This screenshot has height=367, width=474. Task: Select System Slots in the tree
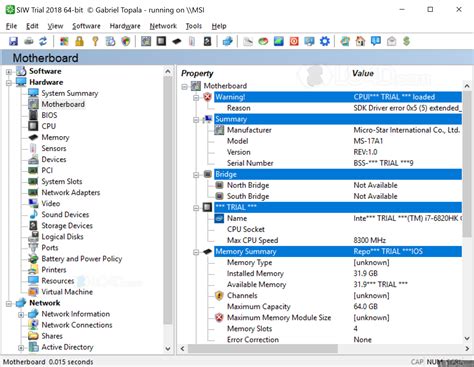[x=62, y=181]
